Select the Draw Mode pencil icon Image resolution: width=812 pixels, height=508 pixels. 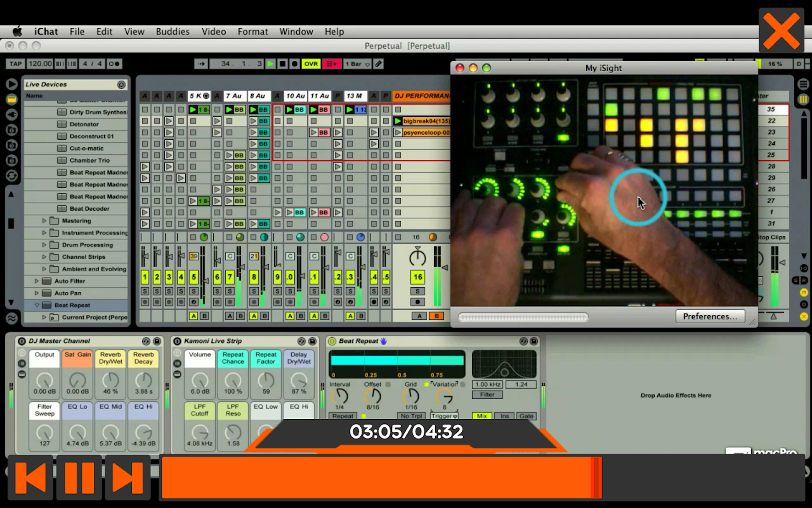pos(379,64)
